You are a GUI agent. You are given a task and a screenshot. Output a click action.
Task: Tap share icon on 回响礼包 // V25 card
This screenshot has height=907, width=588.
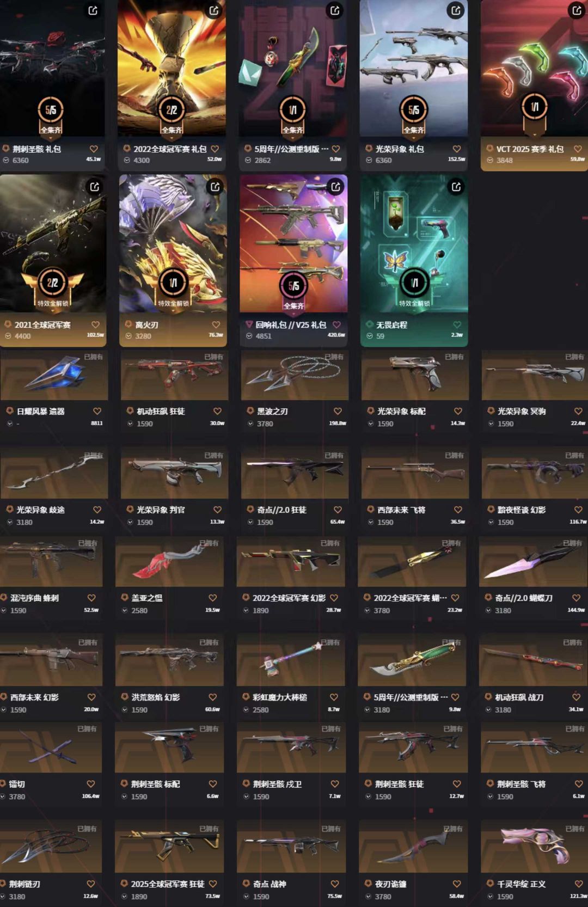pyautogui.click(x=336, y=187)
